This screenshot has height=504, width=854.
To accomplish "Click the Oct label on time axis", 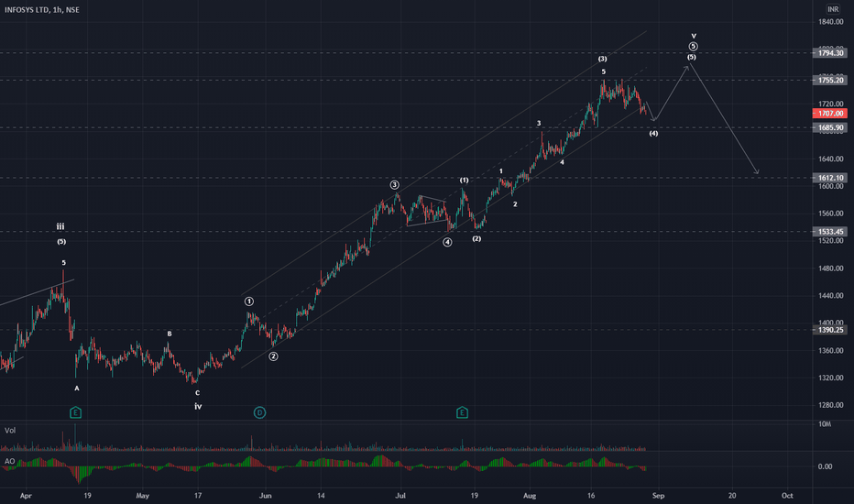I will 787,496.
